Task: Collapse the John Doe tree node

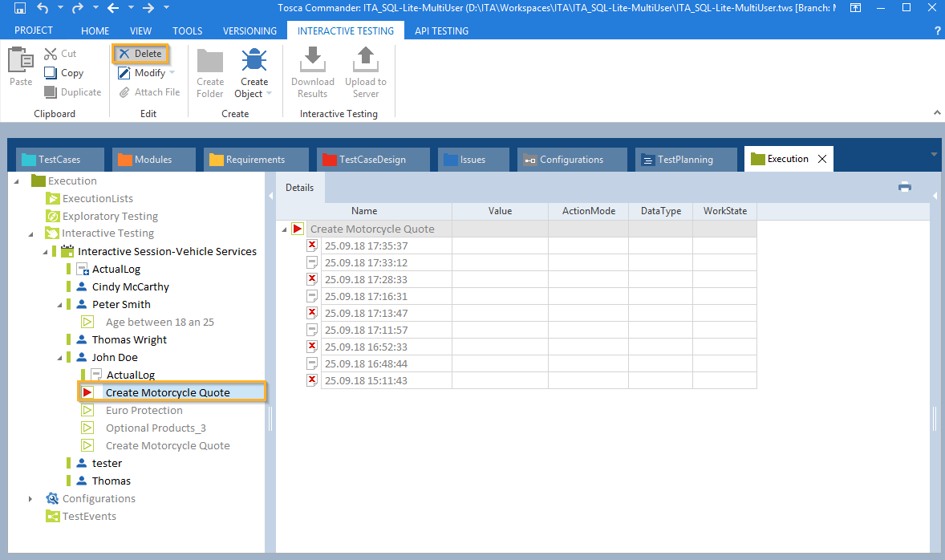Action: [x=59, y=358]
